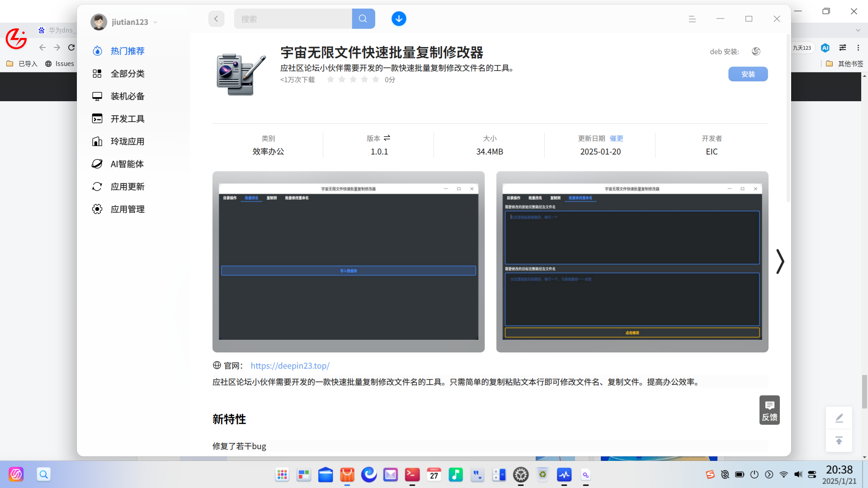Click the globe icon beside 官网

pyautogui.click(x=217, y=366)
